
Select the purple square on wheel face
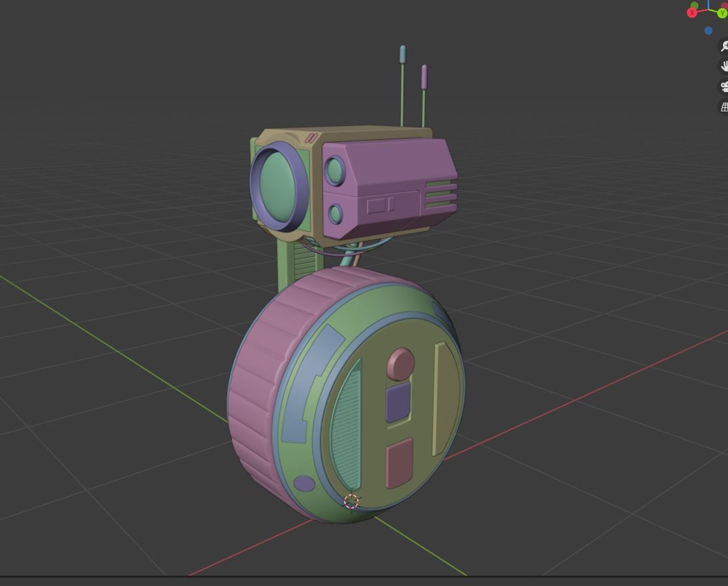398,402
